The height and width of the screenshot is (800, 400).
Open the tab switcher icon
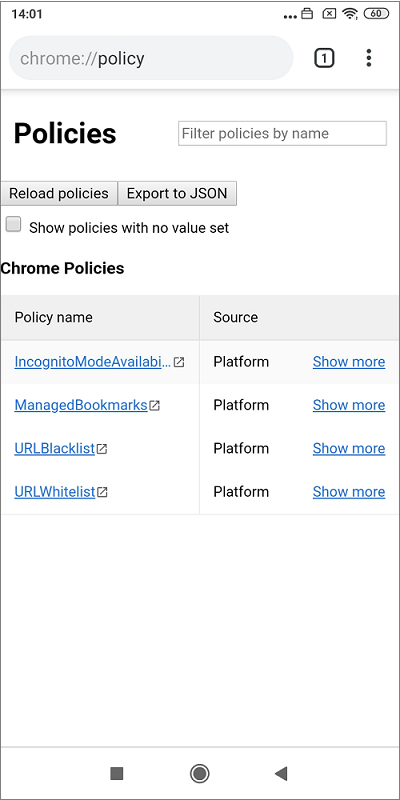click(x=323, y=58)
